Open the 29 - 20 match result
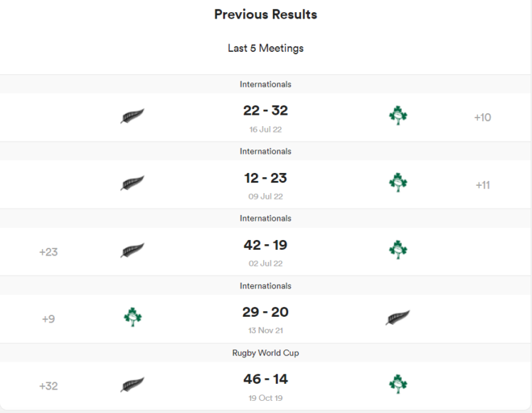The image size is (532, 413). pos(265,312)
